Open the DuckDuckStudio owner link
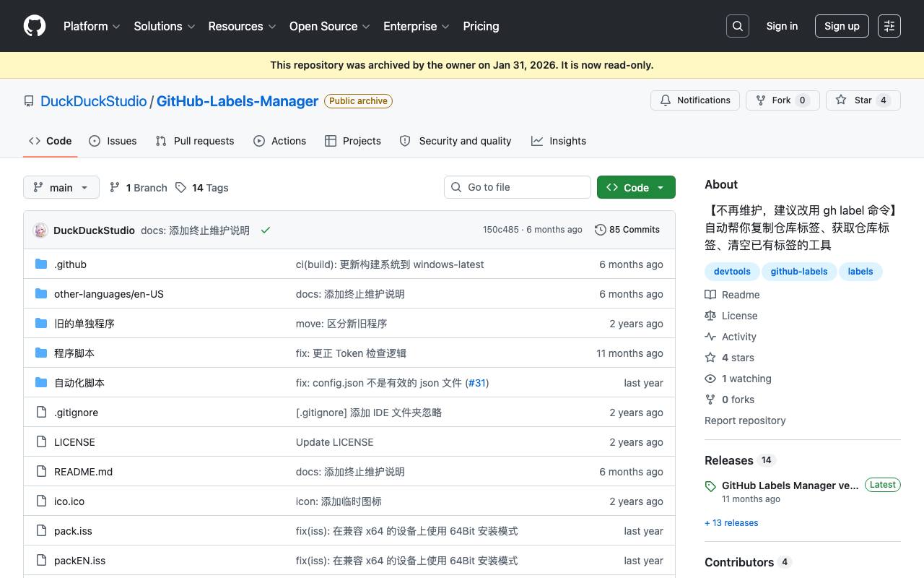The image size is (924, 578). [94, 101]
